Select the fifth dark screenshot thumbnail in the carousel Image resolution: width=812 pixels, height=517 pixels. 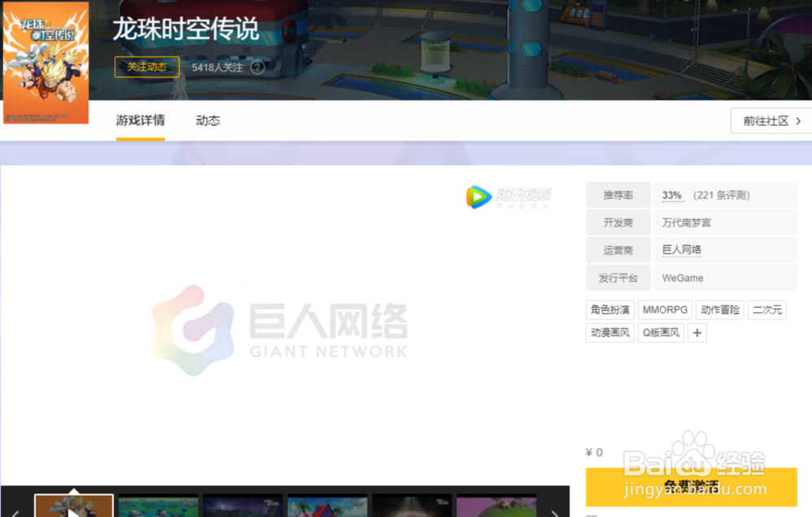tap(412, 506)
